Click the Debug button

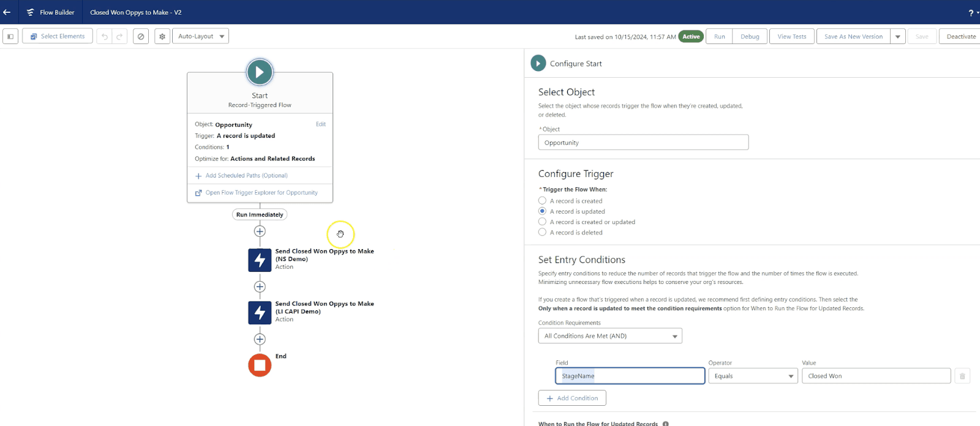click(x=750, y=36)
